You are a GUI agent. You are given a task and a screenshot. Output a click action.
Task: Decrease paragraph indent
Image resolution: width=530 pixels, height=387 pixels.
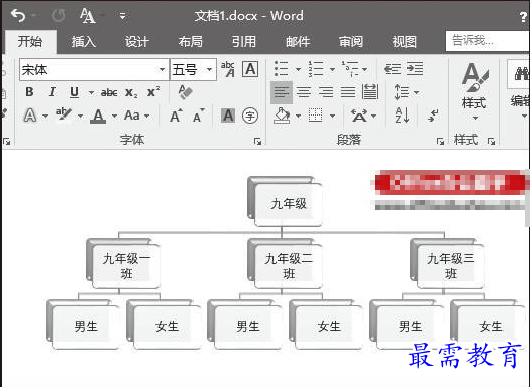392,69
